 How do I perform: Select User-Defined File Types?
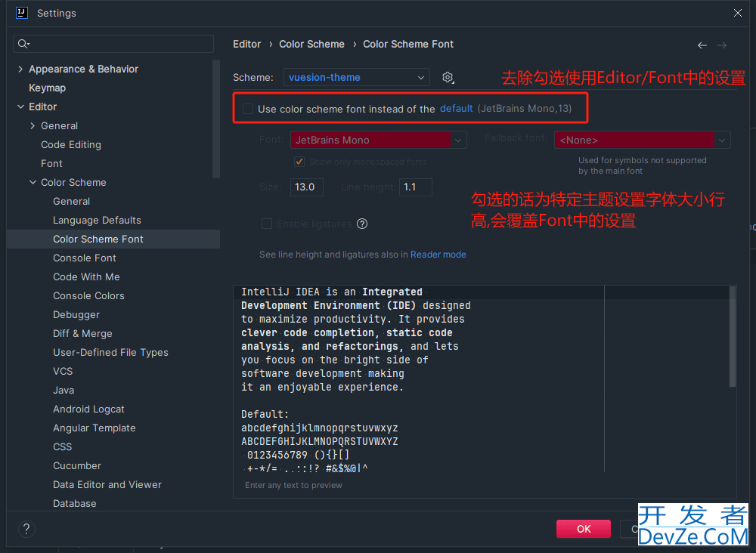[110, 353]
